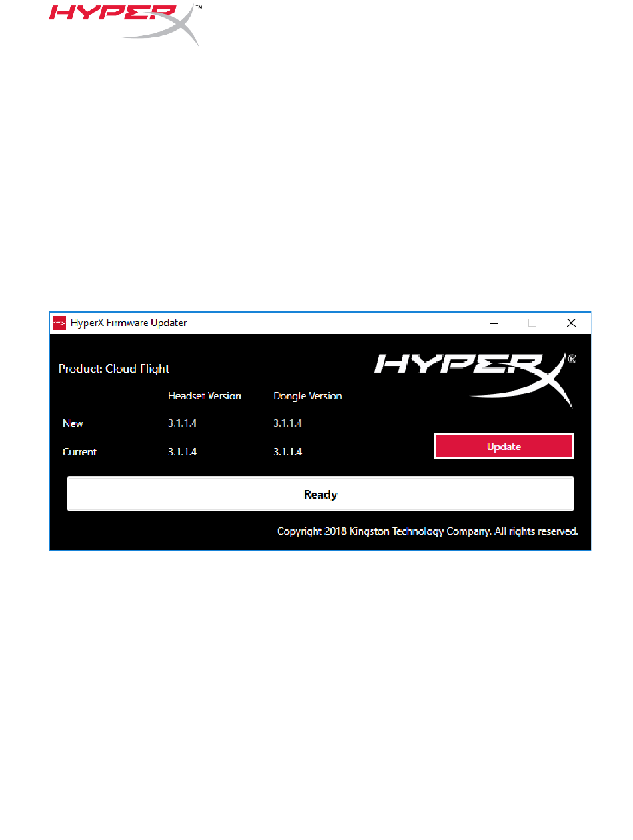
Task: Click the 'Current' row label
Action: 80,452
